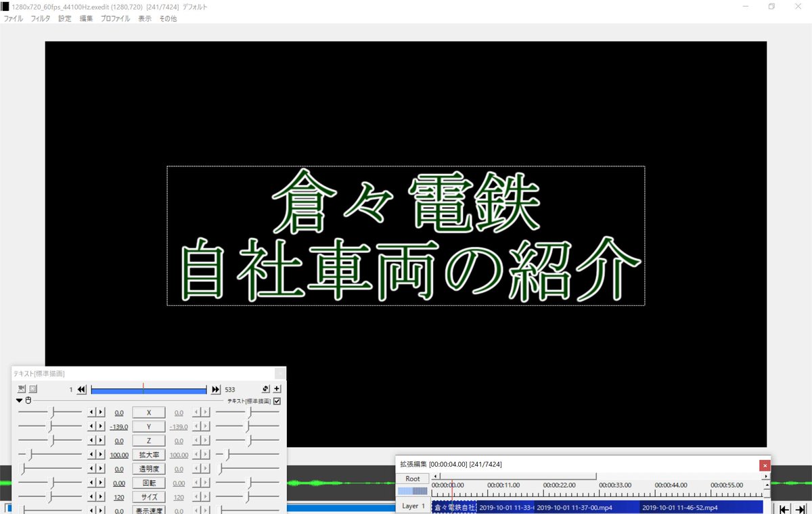812x514 pixels.
Task: Click the timeline zoom scale gauge under Root
Action: [x=413, y=491]
